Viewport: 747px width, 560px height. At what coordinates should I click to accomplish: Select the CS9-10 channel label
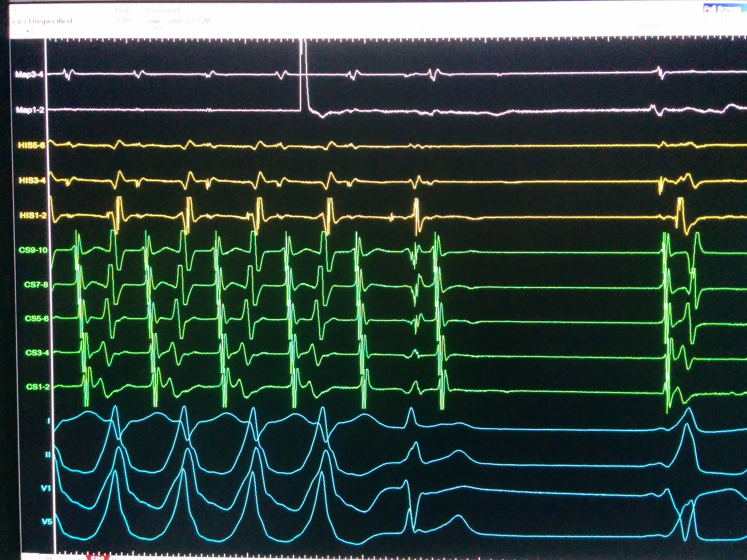click(x=33, y=250)
